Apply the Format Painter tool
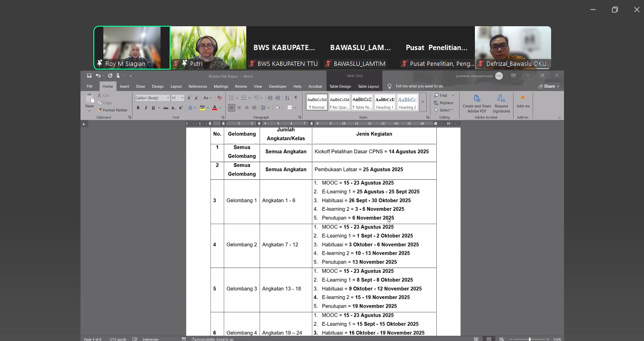This screenshot has height=341, width=644. (113, 110)
